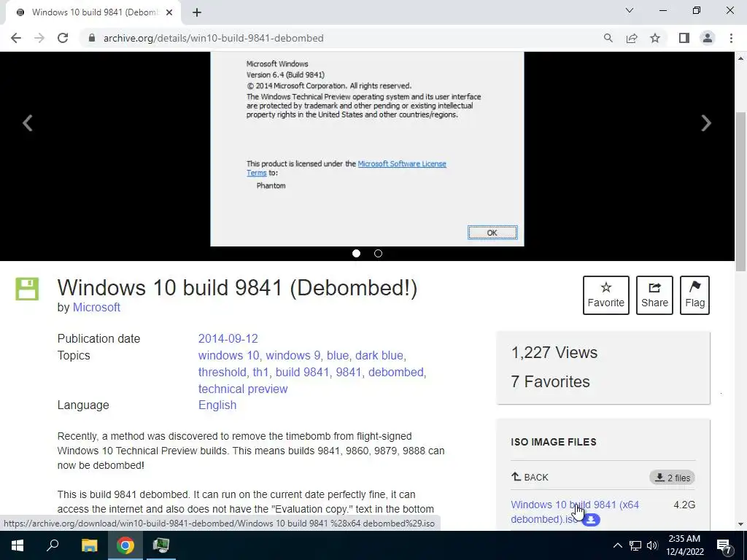Click the 2 files download badge

pos(672,478)
